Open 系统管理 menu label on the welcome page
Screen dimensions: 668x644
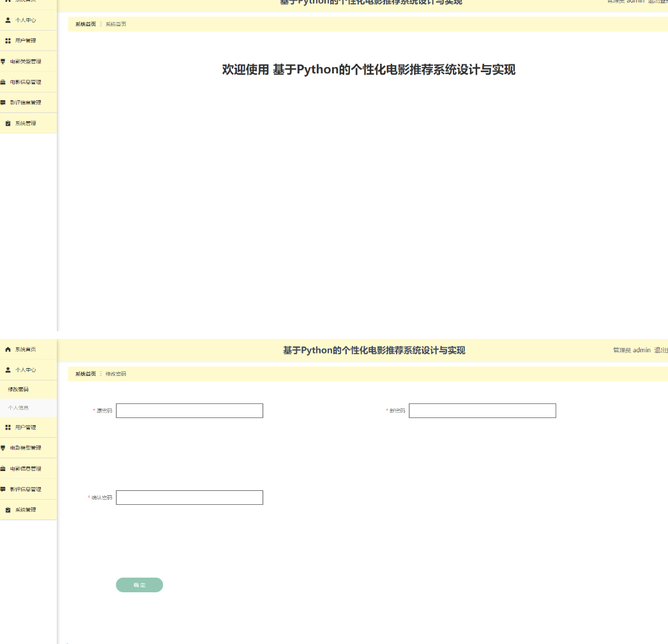26,123
